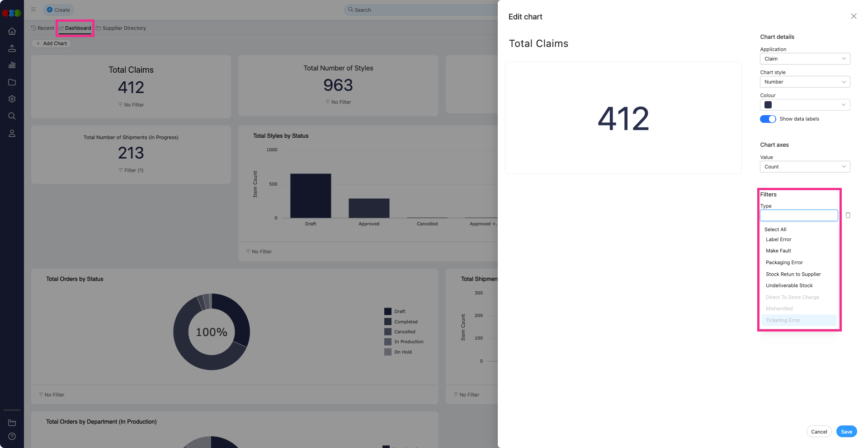Expand the Value dropdown showing Count

click(805, 167)
